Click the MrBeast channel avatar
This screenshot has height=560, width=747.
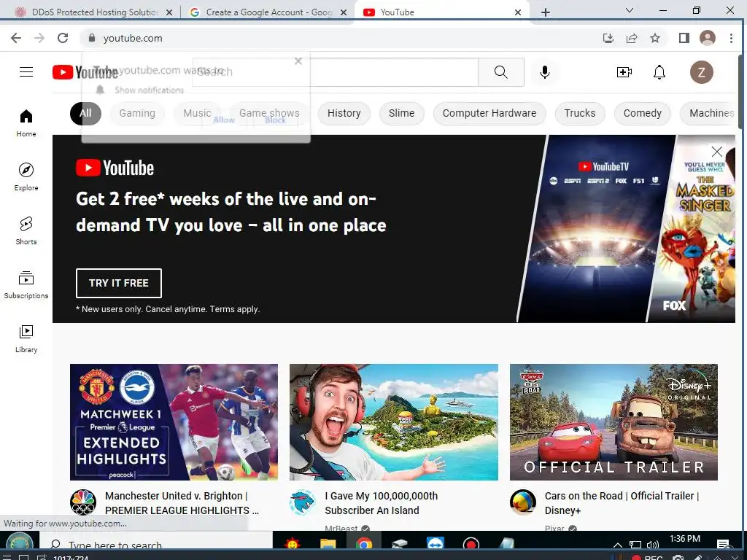pos(303,502)
